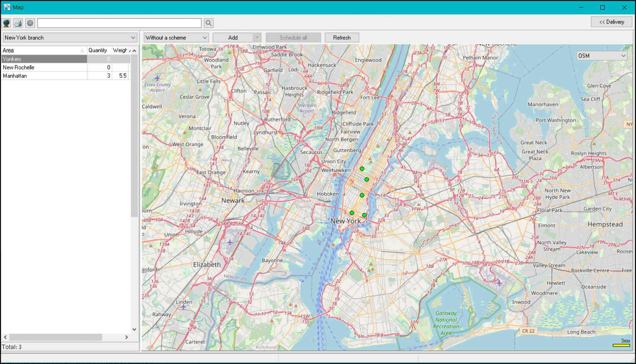Click the Schedule all button
This screenshot has height=364, width=636.
pos(293,38)
